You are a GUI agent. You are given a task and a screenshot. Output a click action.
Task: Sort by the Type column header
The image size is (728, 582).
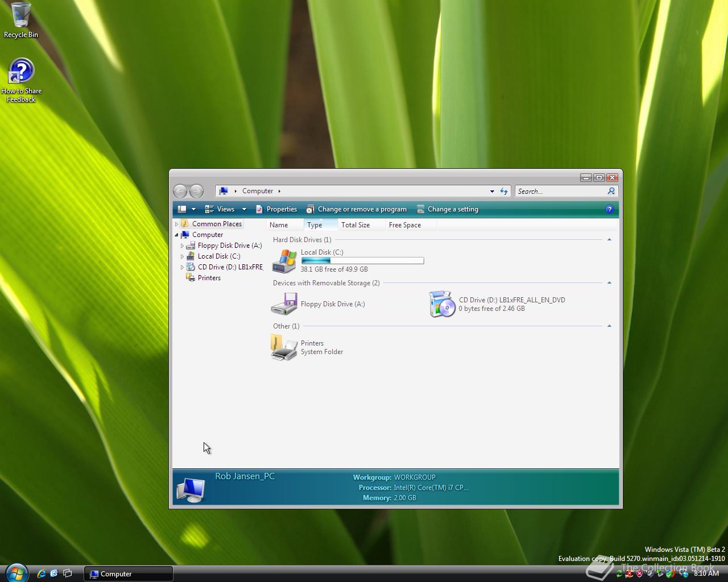[321, 225]
